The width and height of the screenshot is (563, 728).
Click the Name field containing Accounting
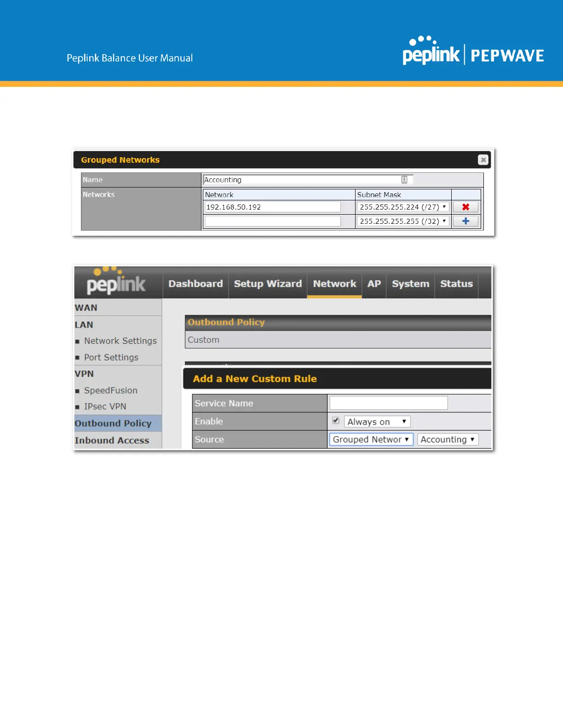pyautogui.click(x=308, y=180)
